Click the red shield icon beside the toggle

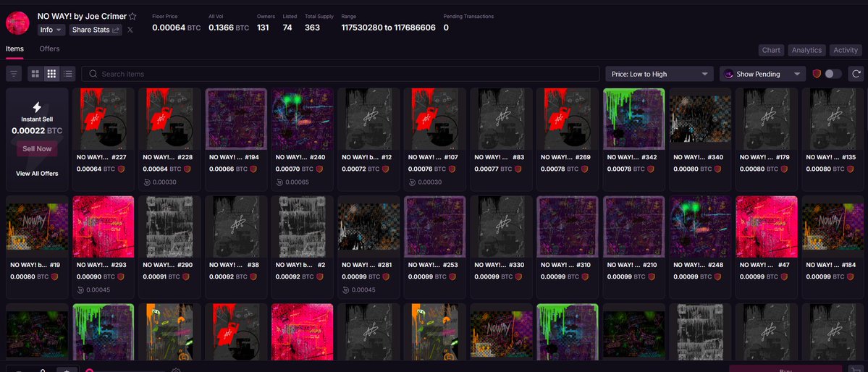coord(817,74)
